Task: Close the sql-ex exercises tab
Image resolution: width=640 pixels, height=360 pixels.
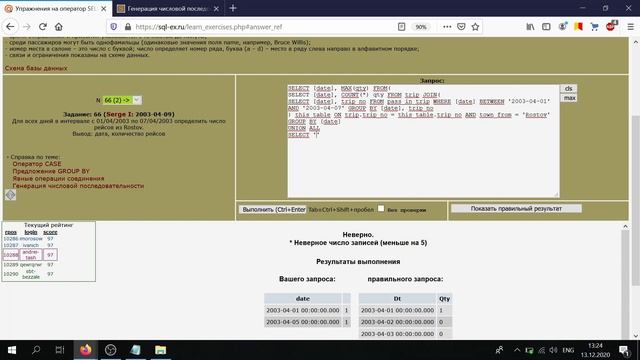Action: [104, 9]
